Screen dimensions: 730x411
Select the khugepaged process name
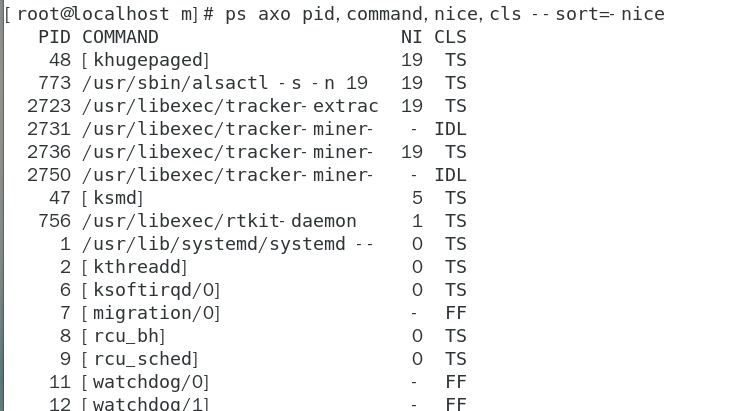click(x=146, y=60)
